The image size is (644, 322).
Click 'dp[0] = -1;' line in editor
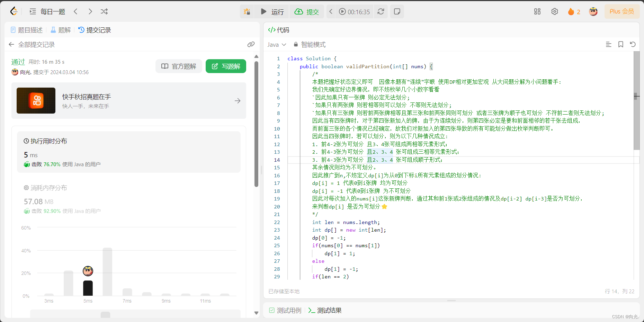coord(329,238)
